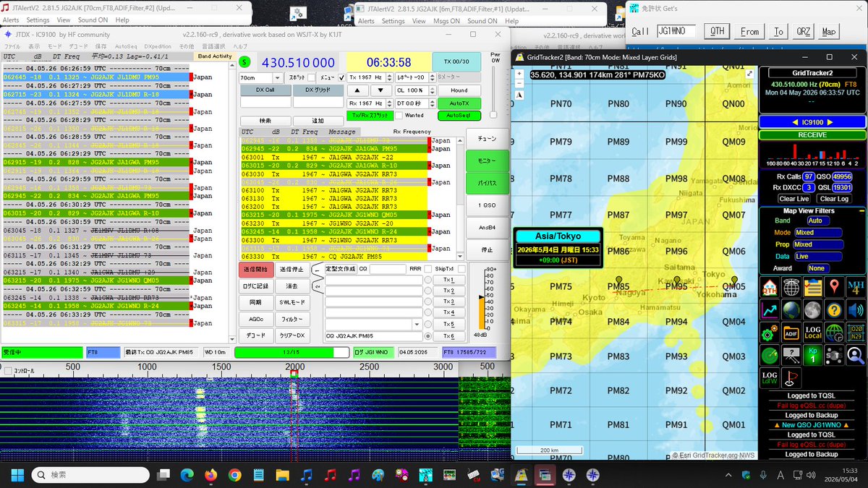Click the monitor question mark icon

pos(791,355)
